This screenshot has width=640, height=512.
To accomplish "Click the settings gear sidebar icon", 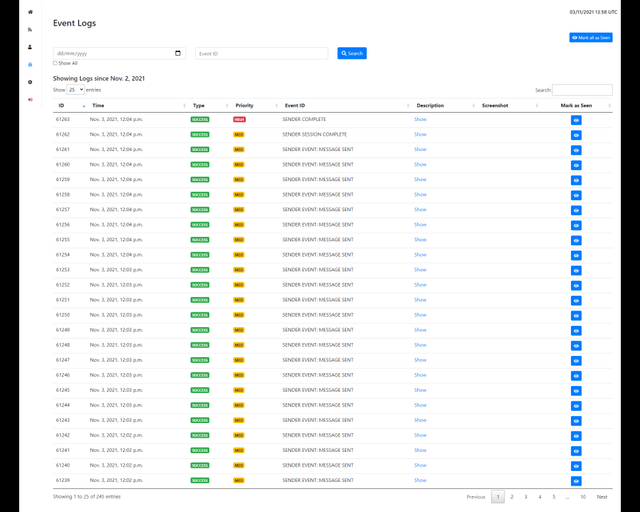I will [30, 82].
